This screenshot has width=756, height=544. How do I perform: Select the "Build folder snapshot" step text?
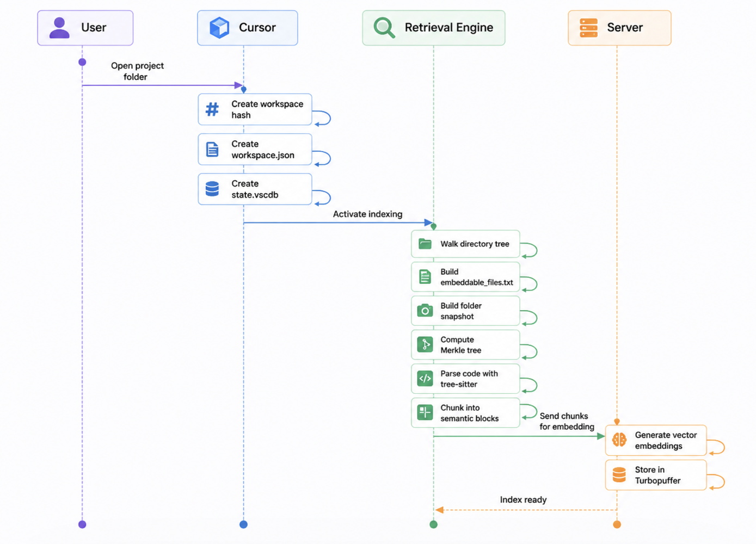tap(461, 311)
